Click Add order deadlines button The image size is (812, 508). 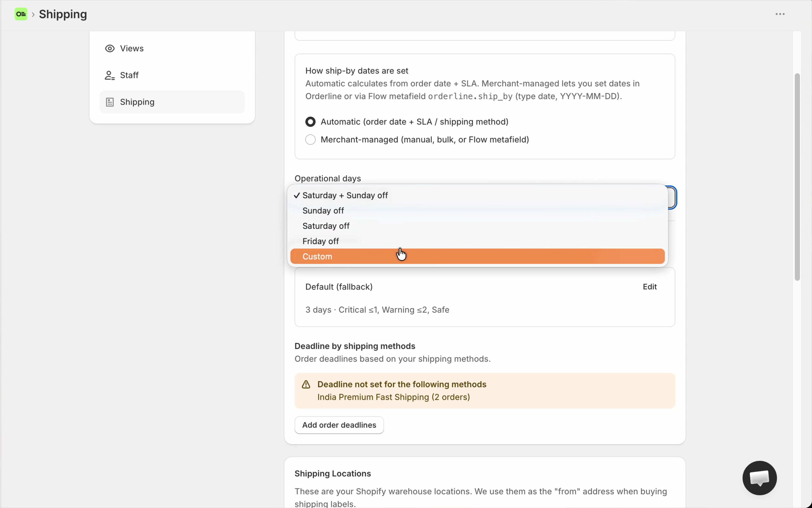339,425
